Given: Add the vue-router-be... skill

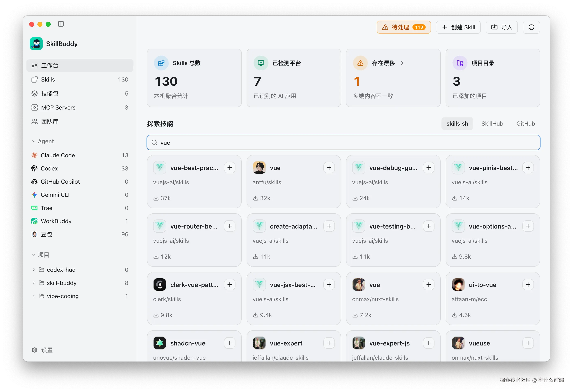Looking at the screenshot, I should [x=229, y=226].
